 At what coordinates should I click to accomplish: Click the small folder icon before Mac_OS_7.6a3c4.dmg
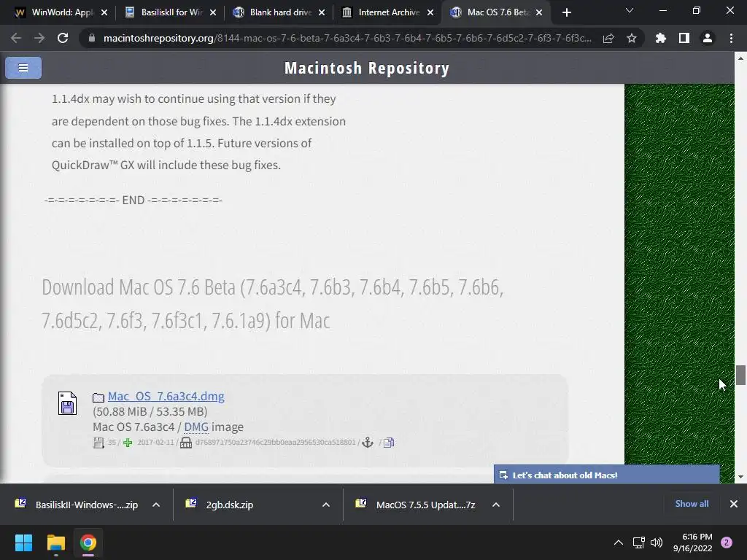coord(98,397)
